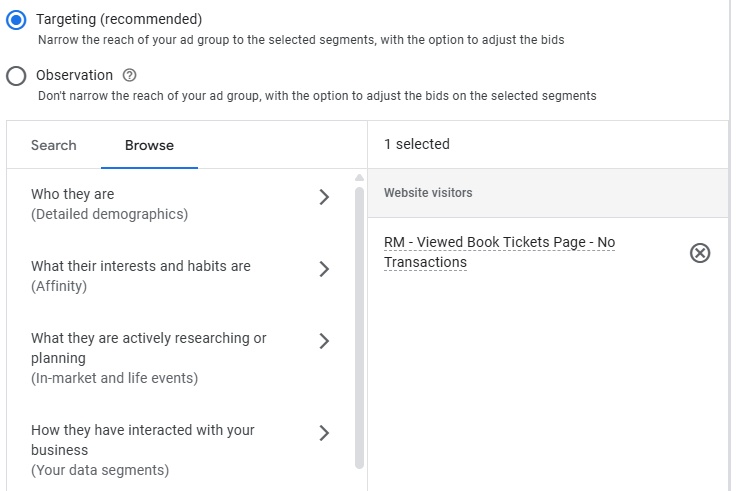Switch to the Search tab
This screenshot has height=491, width=736.
pos(54,145)
